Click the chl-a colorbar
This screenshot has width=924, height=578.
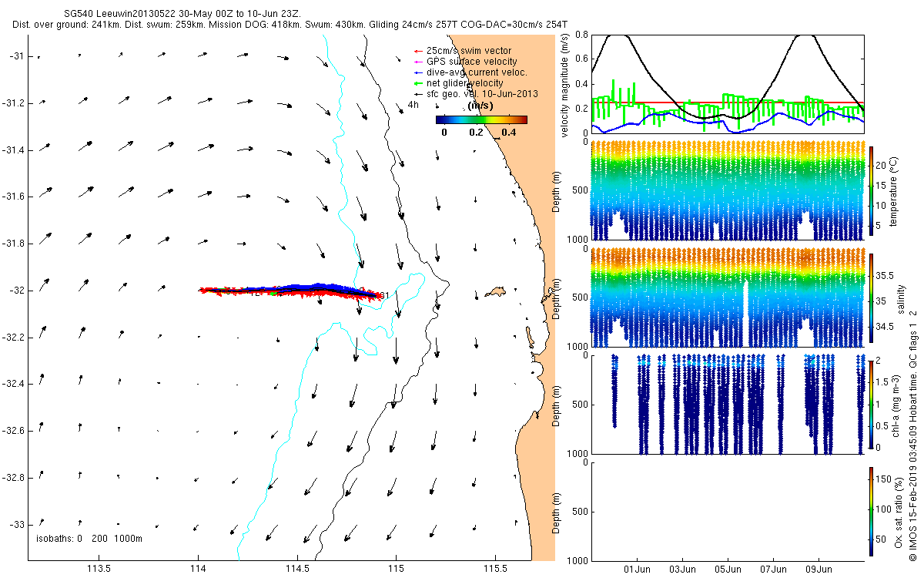tap(871, 404)
